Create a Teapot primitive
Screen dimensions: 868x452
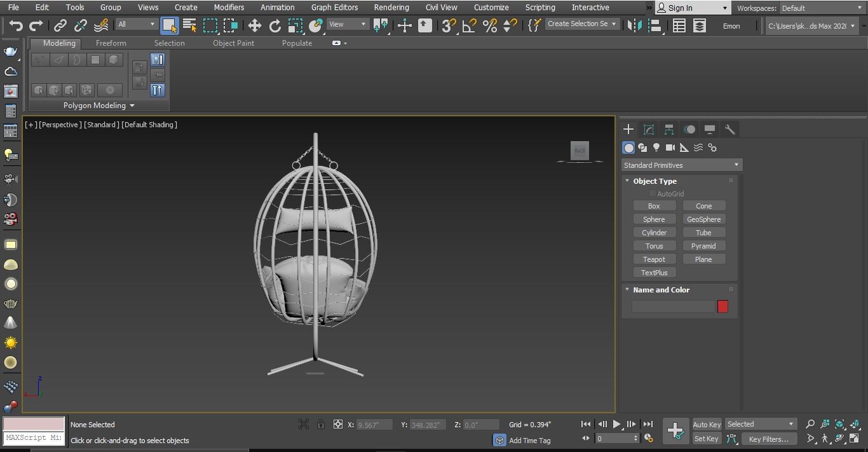pyautogui.click(x=654, y=259)
